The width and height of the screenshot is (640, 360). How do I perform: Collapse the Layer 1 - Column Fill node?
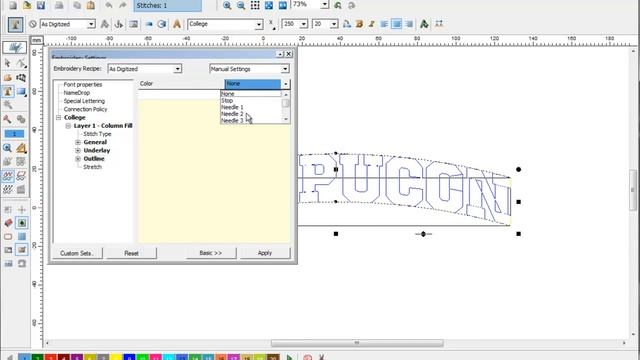[69, 126]
